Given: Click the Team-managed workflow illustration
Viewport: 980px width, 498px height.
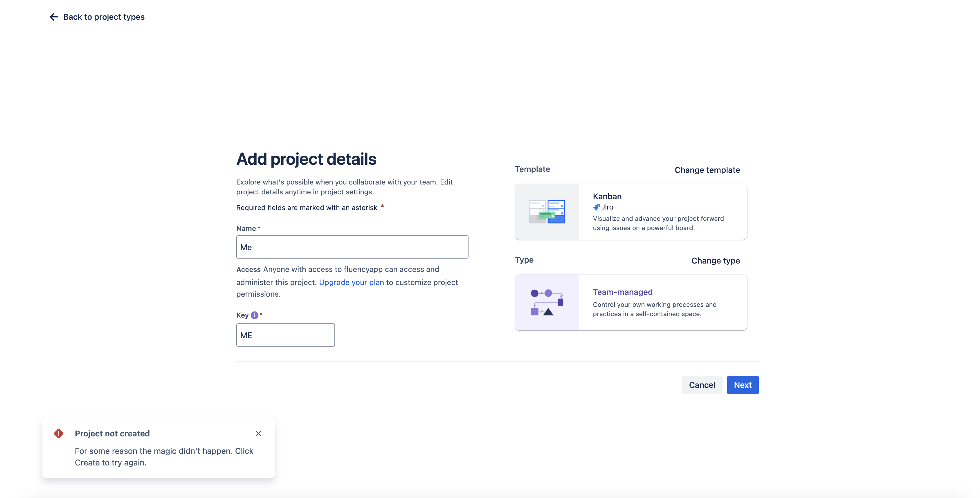Looking at the screenshot, I should point(547,302).
